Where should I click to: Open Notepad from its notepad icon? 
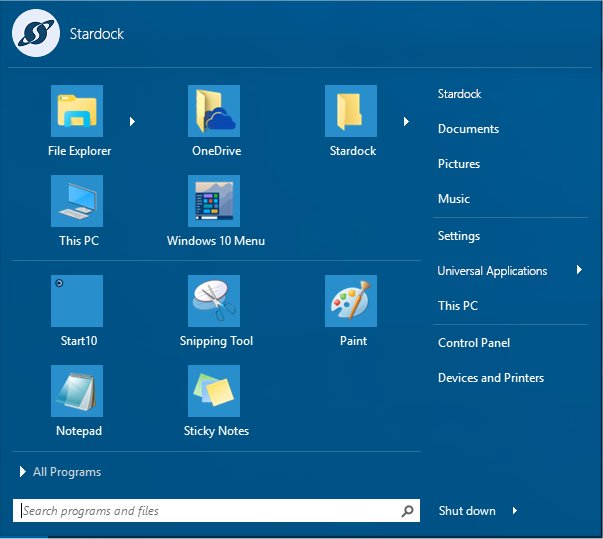point(77,391)
